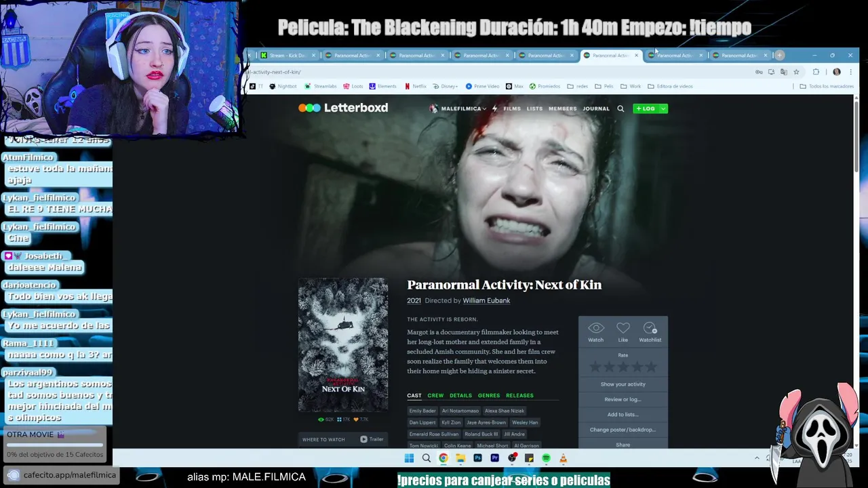868x488 pixels.
Task: Open the Disney+ bookmark
Action: 446,86
